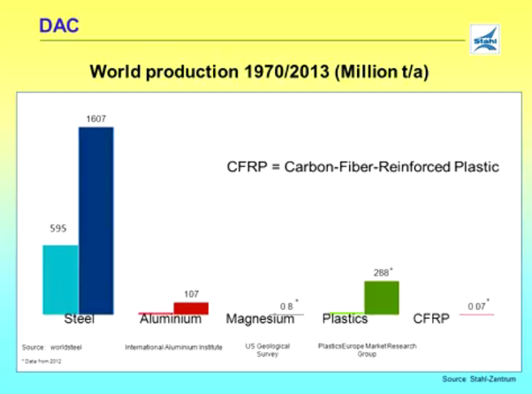Click the green Plastics bar

[x=381, y=297]
